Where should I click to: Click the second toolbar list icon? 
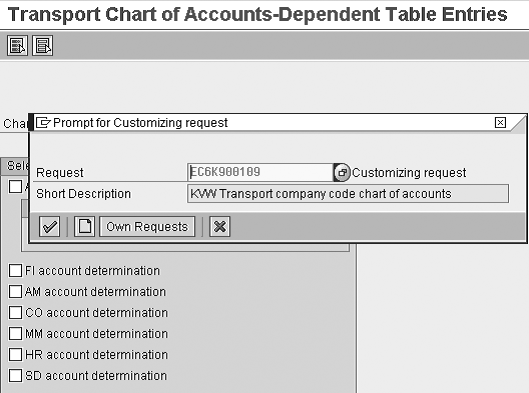point(43,46)
